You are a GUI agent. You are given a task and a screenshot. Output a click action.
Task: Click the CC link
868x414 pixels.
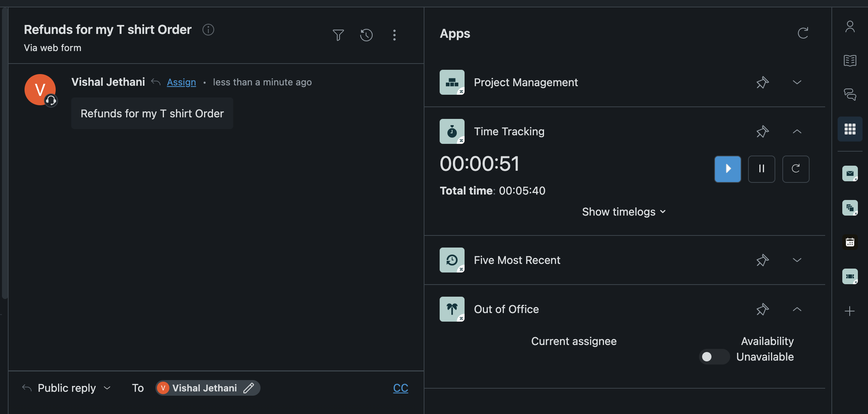coord(400,388)
